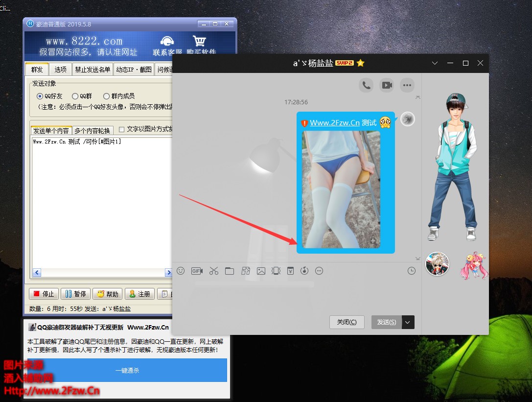
Task: Click the 一键通杀 blue button
Action: (127, 371)
